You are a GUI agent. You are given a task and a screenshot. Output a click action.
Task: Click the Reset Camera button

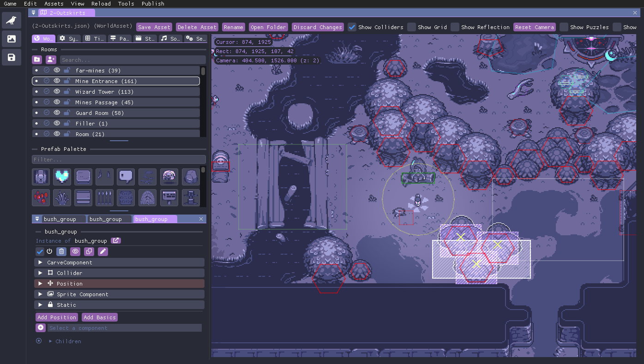(534, 27)
